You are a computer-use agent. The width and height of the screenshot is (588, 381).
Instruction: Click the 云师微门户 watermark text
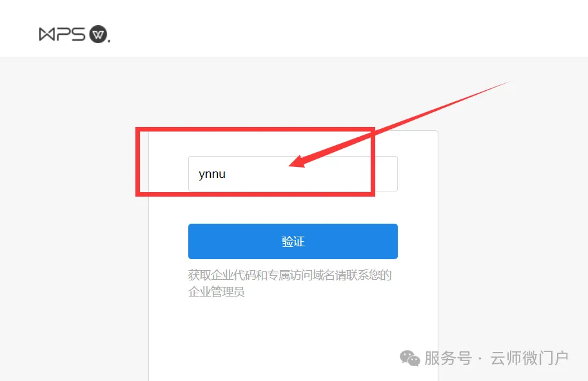[x=529, y=358]
